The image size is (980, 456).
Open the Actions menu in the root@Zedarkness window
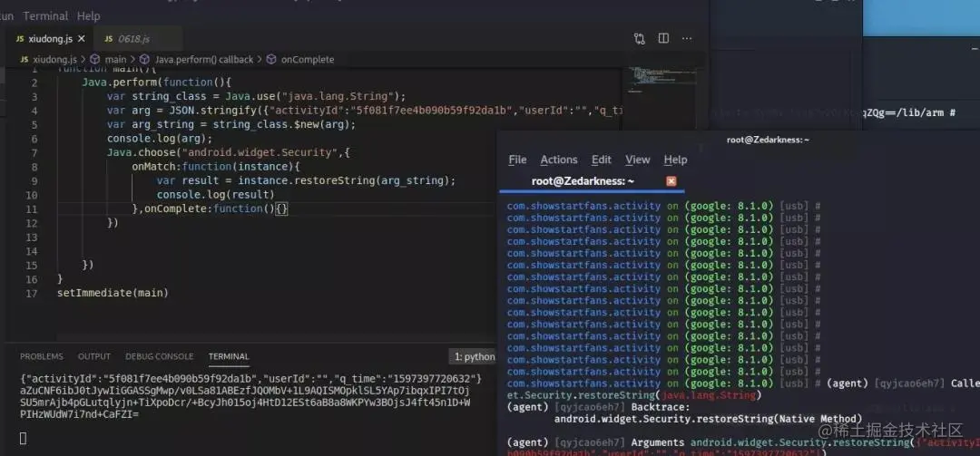pos(559,160)
